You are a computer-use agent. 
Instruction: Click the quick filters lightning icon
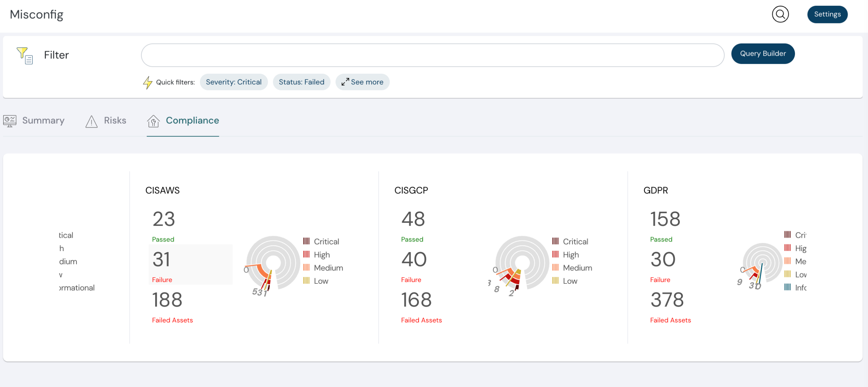point(147,82)
